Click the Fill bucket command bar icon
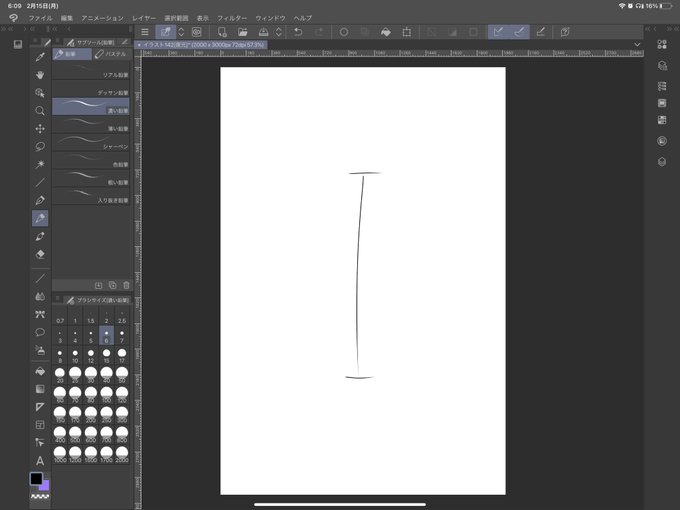 [x=386, y=32]
